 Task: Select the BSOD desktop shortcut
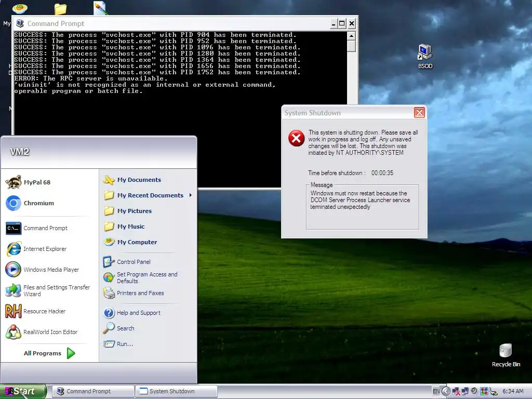coord(425,56)
